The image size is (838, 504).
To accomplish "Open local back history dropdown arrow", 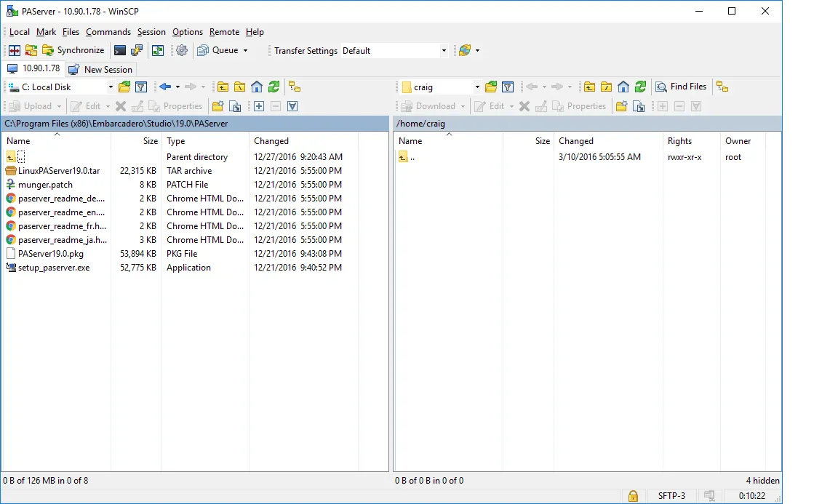I will coord(177,87).
